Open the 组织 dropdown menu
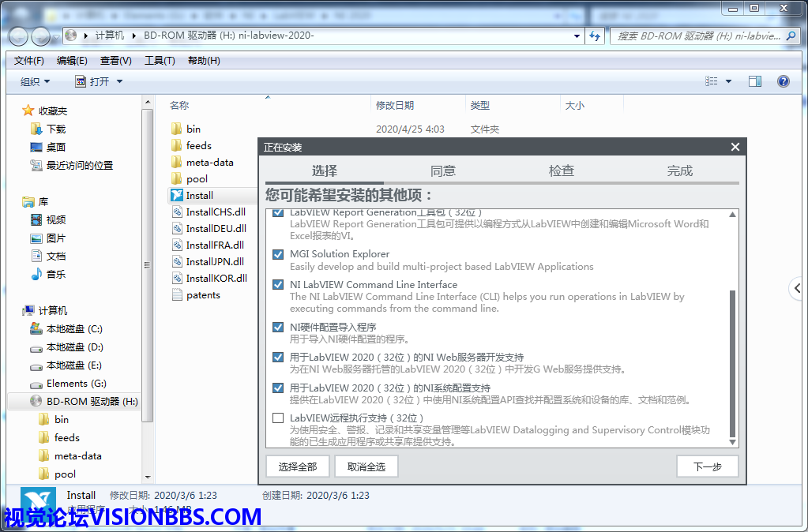This screenshot has height=532, width=808. (x=35, y=81)
